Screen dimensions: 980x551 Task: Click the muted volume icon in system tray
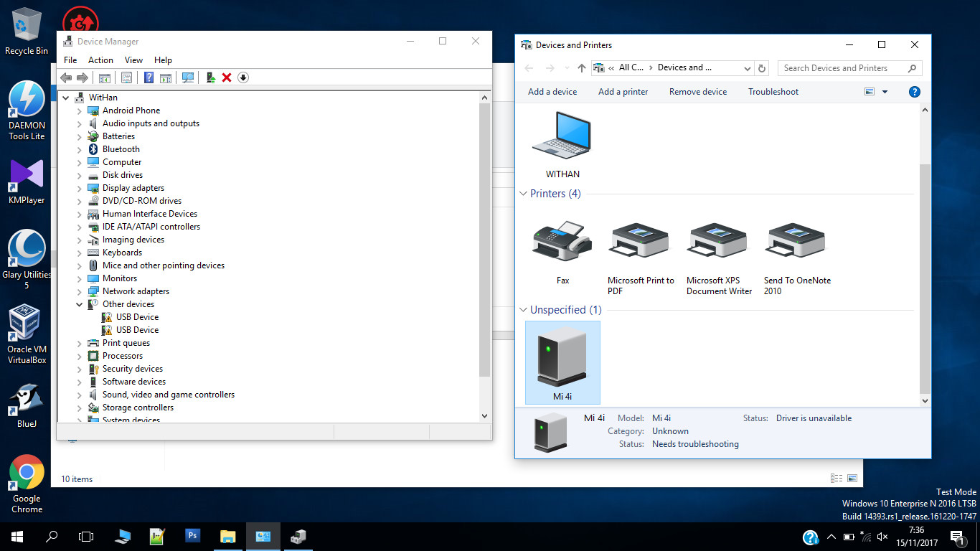882,537
